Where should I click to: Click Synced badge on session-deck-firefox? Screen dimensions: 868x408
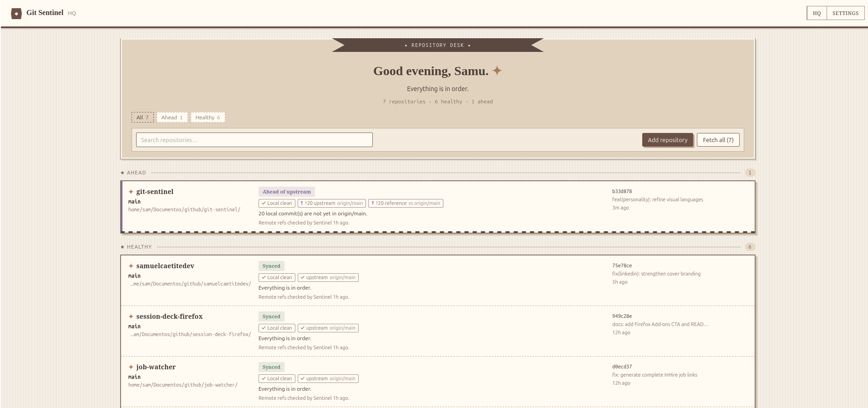tap(271, 316)
